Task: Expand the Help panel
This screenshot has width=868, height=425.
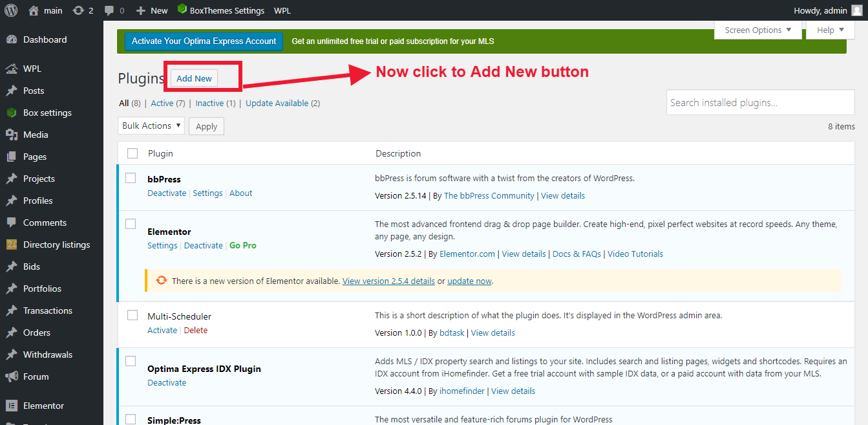Action: (x=831, y=30)
